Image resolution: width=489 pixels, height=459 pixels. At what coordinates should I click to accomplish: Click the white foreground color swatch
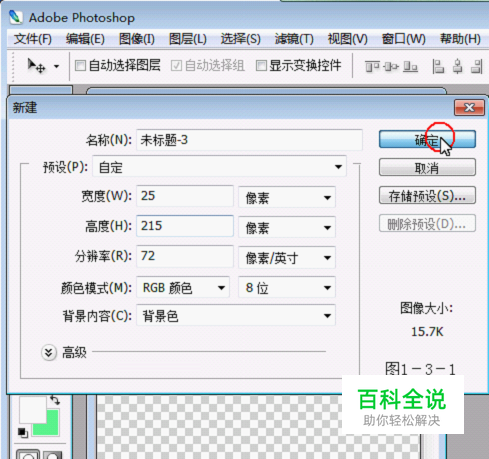[x=33, y=409]
